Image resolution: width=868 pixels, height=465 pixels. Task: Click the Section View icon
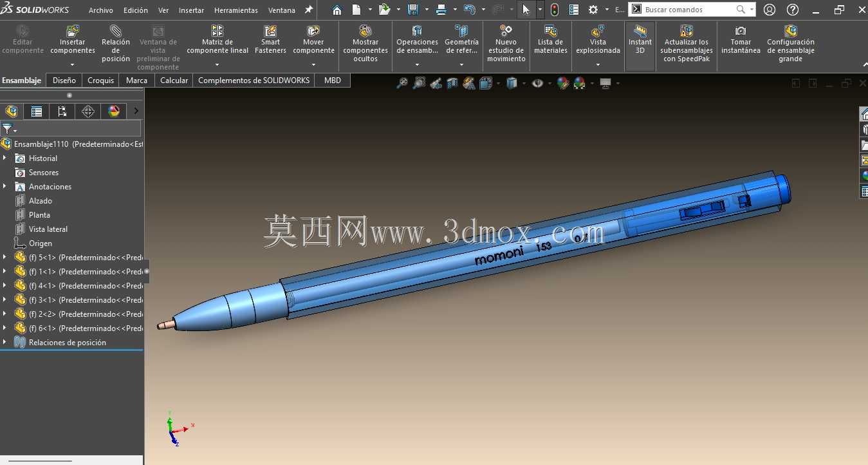[x=452, y=83]
